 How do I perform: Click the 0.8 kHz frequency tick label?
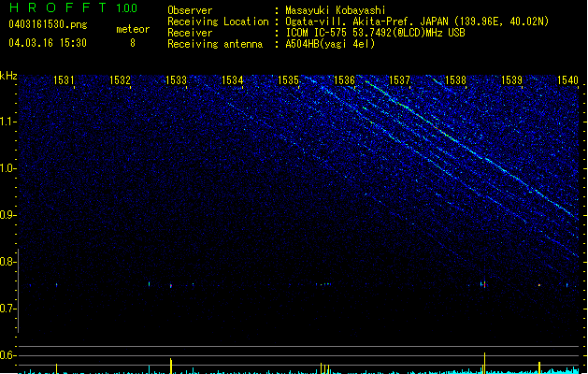7,262
